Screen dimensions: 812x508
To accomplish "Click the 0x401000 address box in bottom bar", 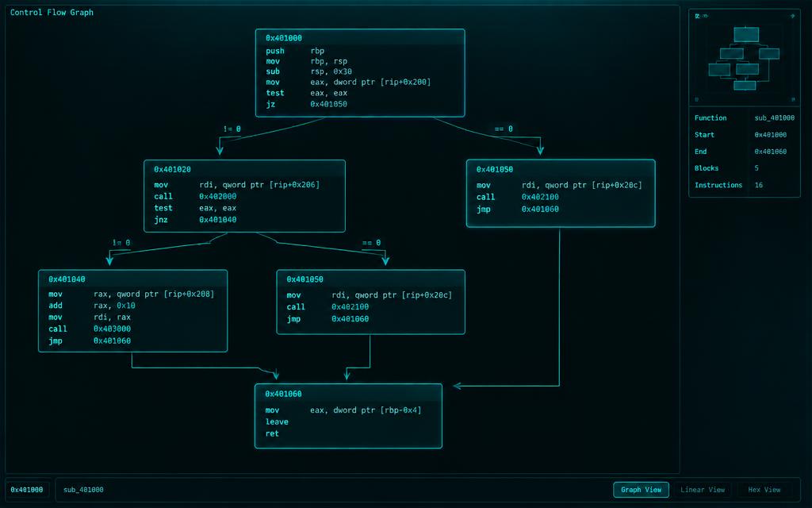I will pos(27,489).
